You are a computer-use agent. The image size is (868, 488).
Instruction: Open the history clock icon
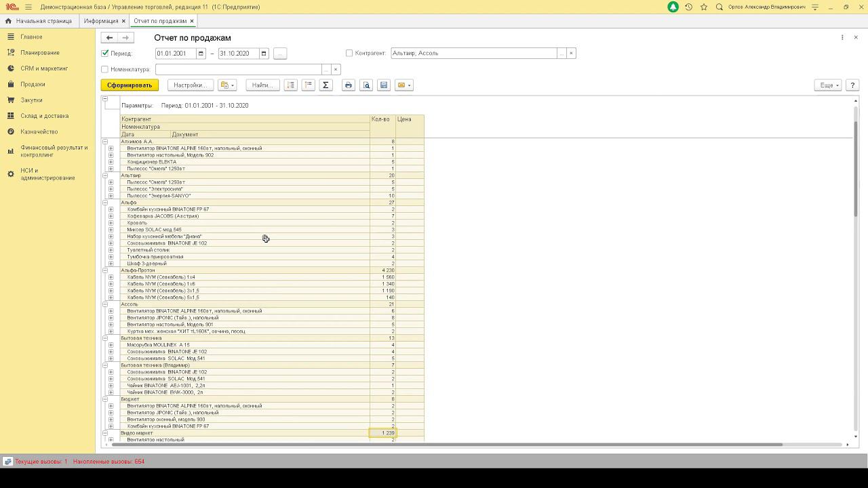(688, 7)
